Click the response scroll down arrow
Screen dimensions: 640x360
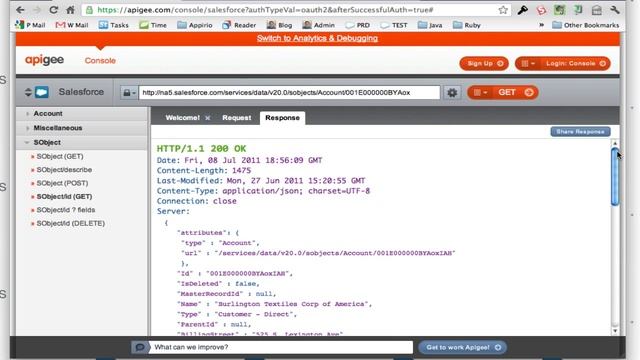tap(615, 331)
